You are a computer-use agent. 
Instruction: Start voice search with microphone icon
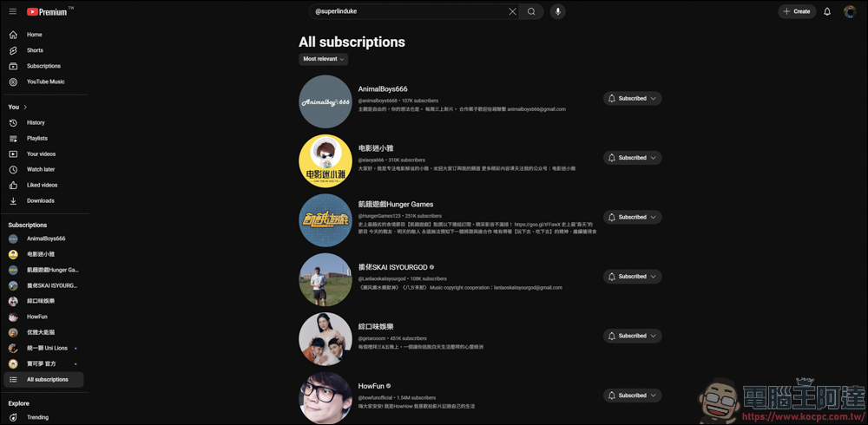point(557,11)
